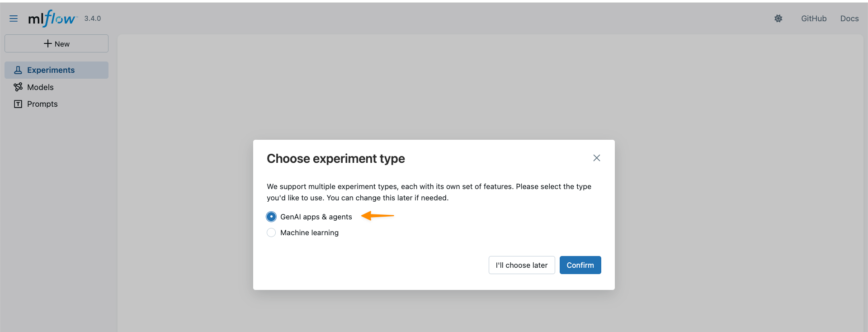This screenshot has width=868, height=332.
Task: Close the Choose experiment type dialog
Action: point(596,158)
